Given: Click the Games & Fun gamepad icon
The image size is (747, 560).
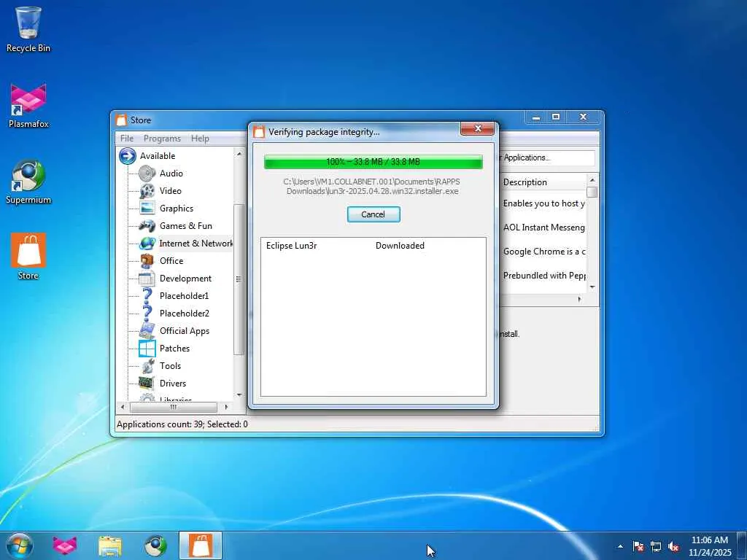Looking at the screenshot, I should point(147,226).
